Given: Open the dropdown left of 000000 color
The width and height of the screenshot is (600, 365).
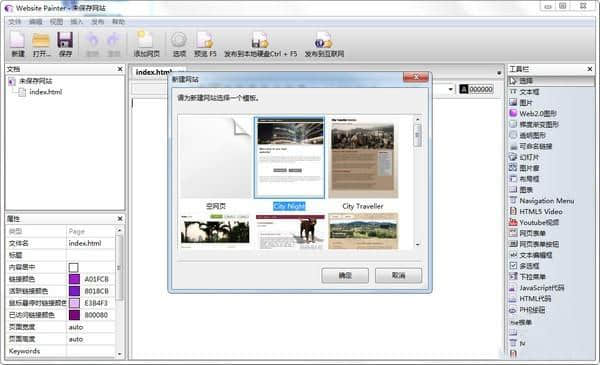Looking at the screenshot, I should coord(450,89).
